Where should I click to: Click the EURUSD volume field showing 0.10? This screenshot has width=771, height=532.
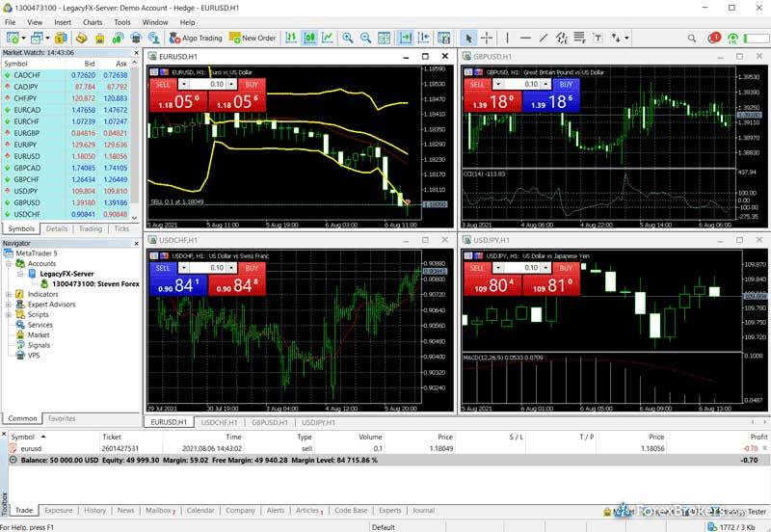coord(207,84)
